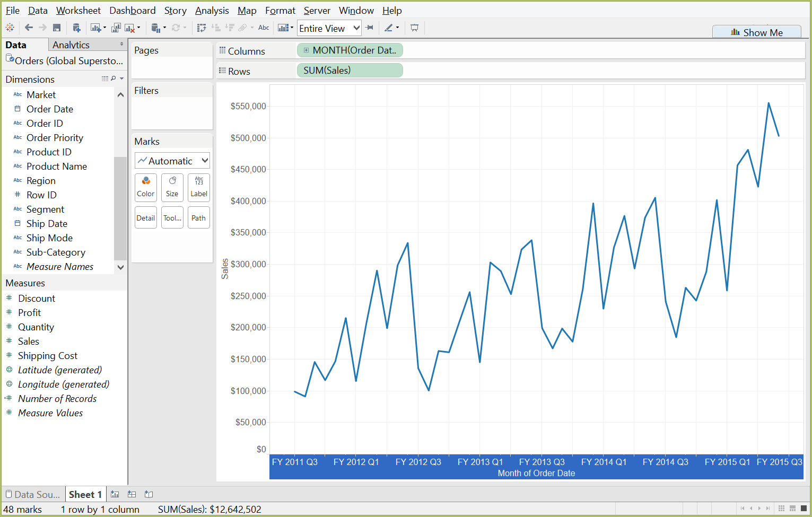Open the Color mark properties
The height and width of the screenshot is (517, 812).
145,187
